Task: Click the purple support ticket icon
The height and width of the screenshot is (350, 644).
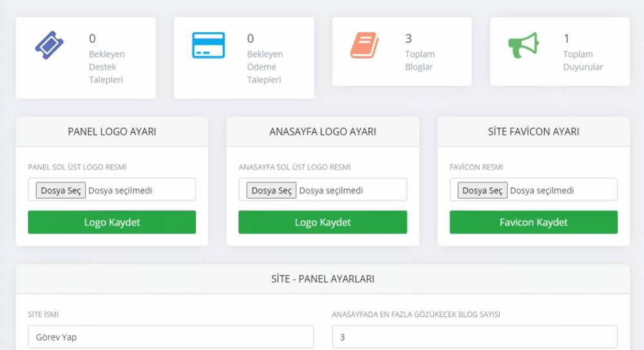Action: pyautogui.click(x=50, y=45)
